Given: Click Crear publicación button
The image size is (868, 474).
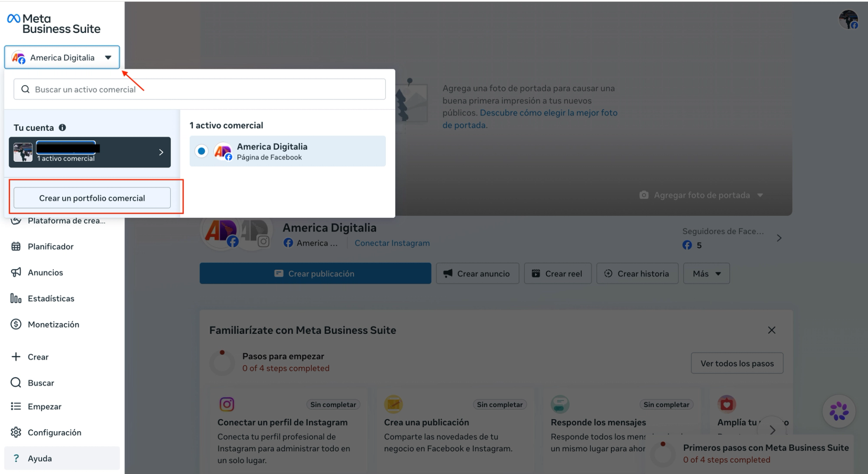Looking at the screenshot, I should 315,273.
